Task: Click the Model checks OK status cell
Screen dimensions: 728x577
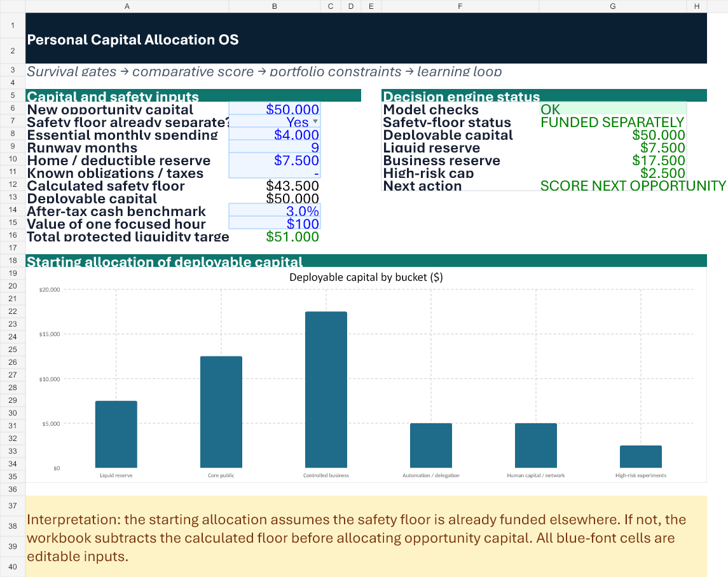Action: pyautogui.click(x=613, y=109)
